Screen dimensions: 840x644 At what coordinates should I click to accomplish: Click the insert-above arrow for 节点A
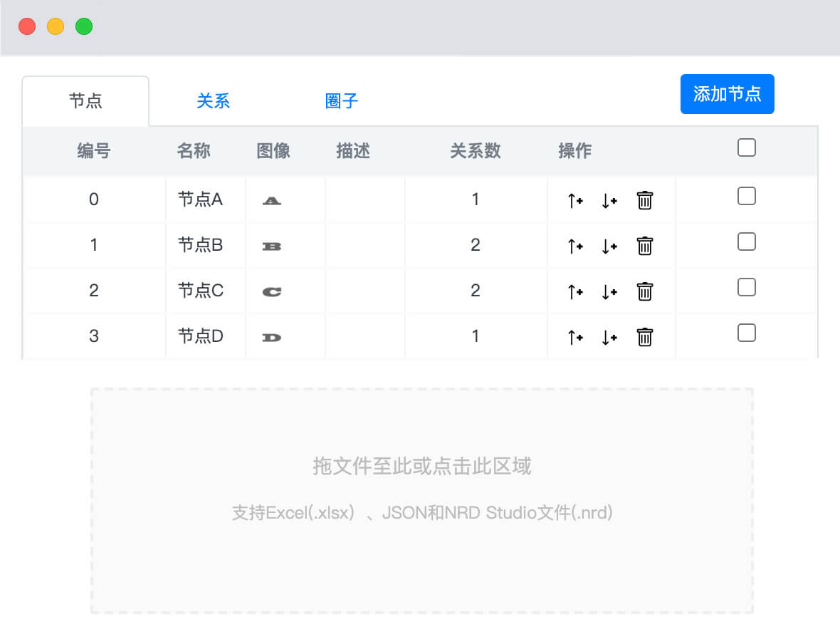pyautogui.click(x=575, y=201)
